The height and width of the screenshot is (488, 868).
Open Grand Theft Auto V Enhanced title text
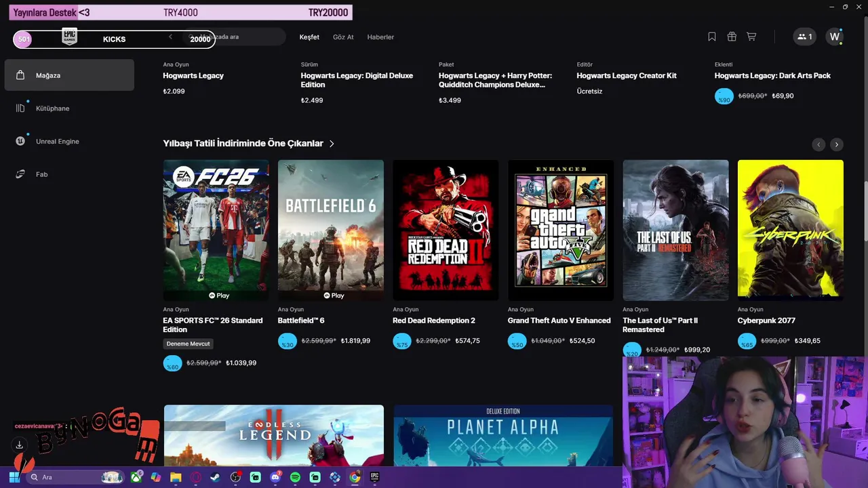coord(559,321)
